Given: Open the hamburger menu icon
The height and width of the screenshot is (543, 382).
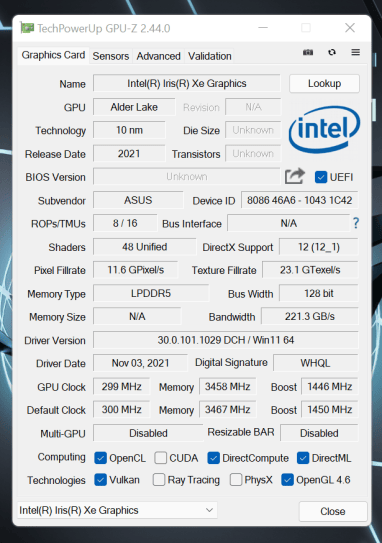Looking at the screenshot, I should click(355, 52).
